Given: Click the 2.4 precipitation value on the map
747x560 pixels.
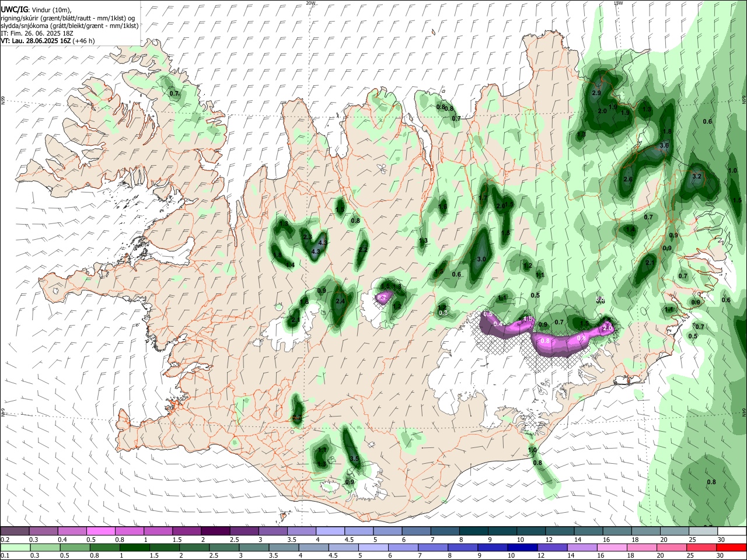Looking at the screenshot, I should pyautogui.click(x=341, y=301).
